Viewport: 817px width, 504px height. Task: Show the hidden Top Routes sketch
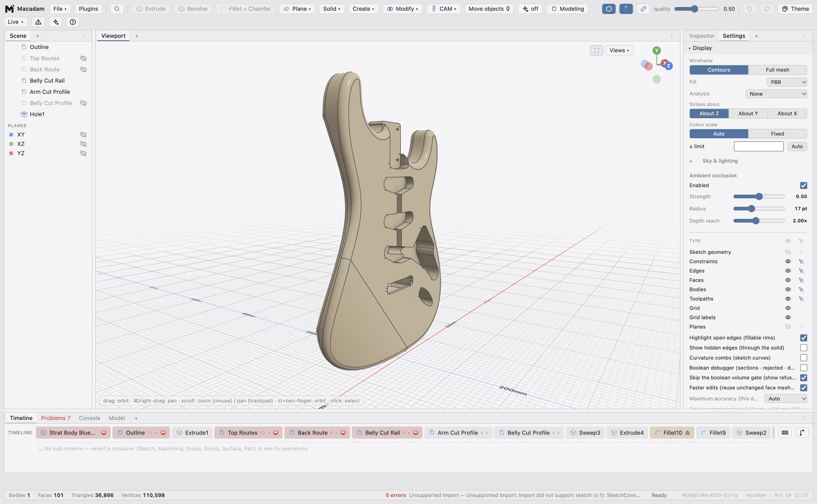click(x=84, y=58)
